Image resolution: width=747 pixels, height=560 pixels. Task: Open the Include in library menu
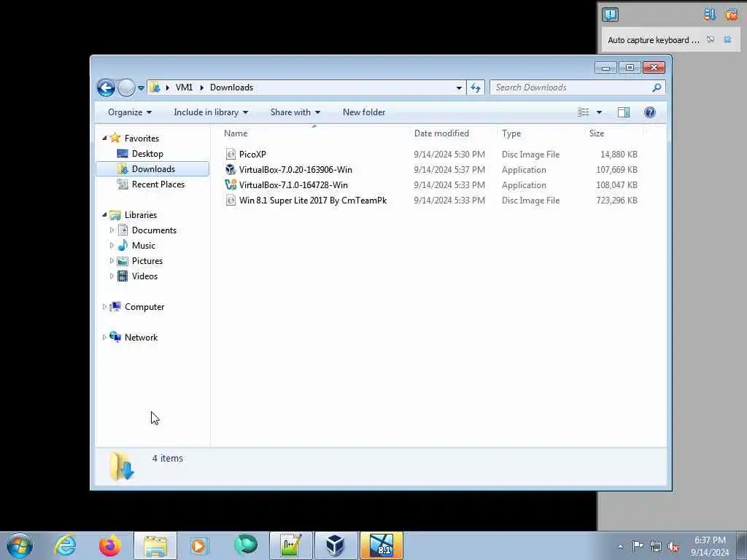click(211, 112)
